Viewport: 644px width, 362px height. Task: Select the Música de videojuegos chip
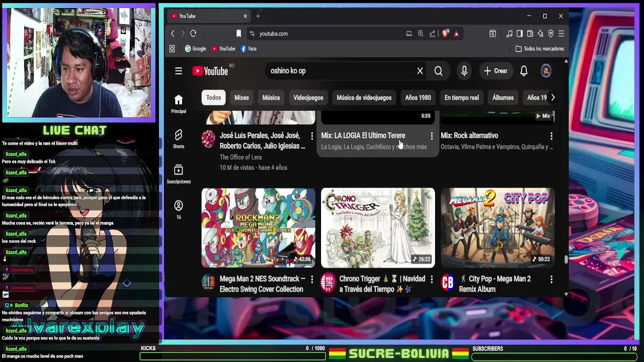coord(364,98)
